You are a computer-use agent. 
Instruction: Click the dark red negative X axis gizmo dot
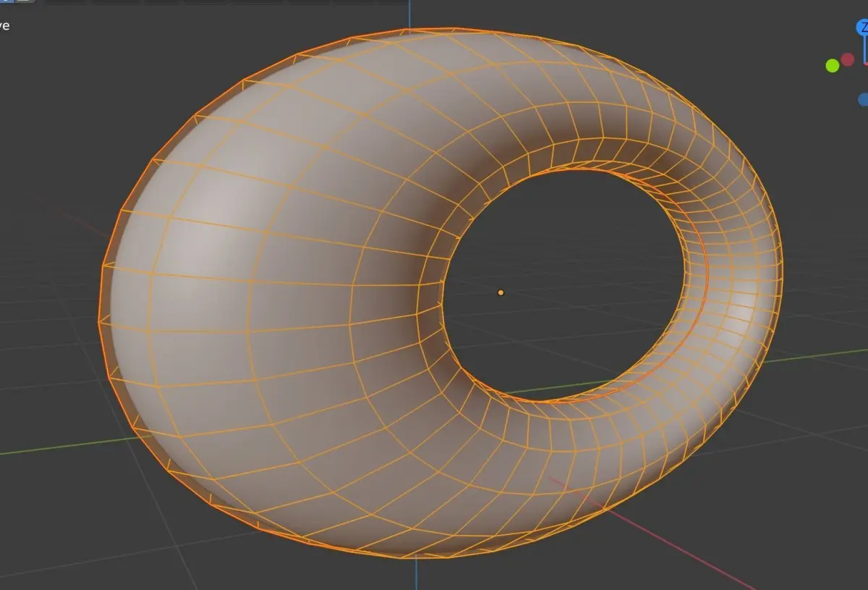pos(848,59)
